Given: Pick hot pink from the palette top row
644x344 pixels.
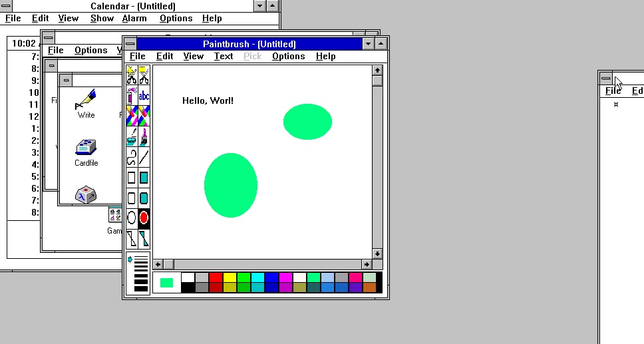Looking at the screenshot, I should pos(355,277).
